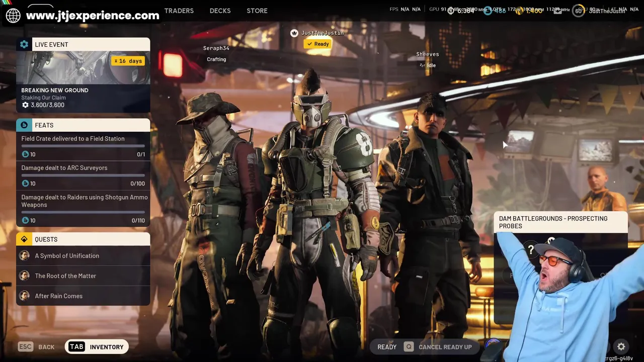Open the Inventory with the TAB button
644x362 pixels.
pos(96,347)
